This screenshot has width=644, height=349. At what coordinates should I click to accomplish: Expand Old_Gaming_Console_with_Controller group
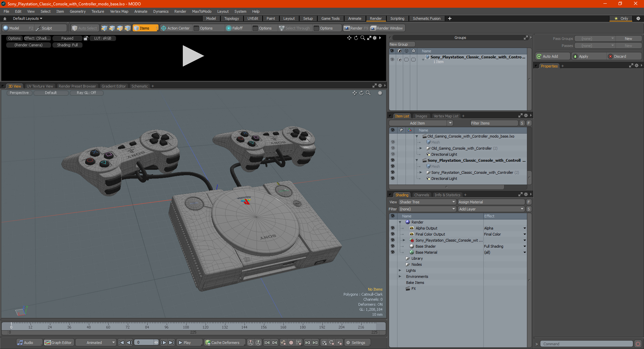421,148
